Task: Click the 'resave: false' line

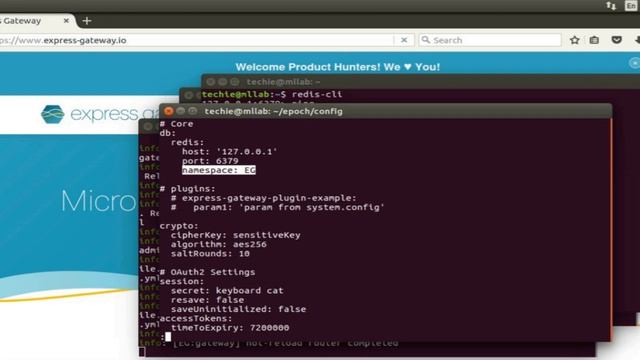Action: [x=207, y=300]
